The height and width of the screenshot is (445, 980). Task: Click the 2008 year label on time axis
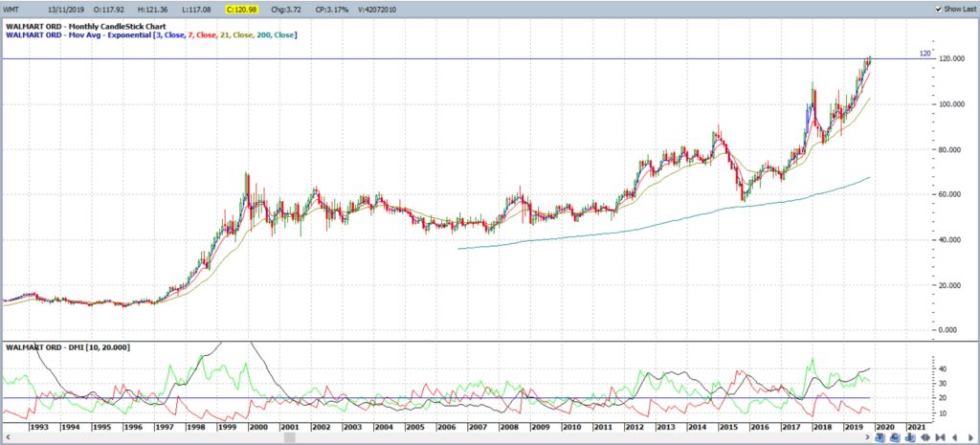tap(509, 427)
